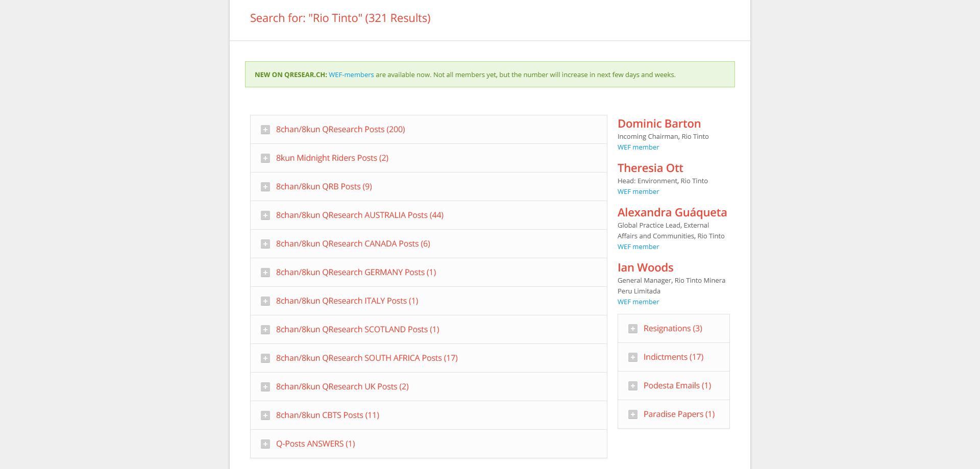980x469 pixels.
Task: Click plus icon next to Resignations (3)
Action: coord(633,329)
